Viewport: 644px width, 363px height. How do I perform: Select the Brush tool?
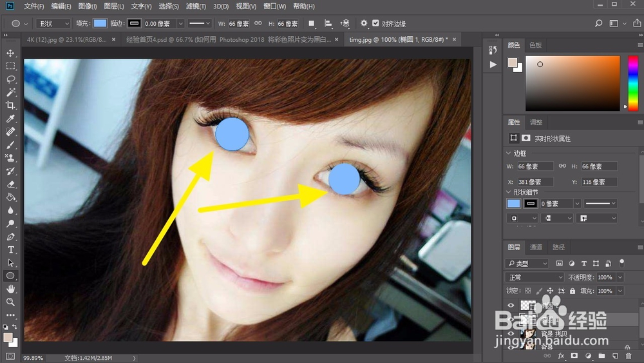pyautogui.click(x=11, y=144)
